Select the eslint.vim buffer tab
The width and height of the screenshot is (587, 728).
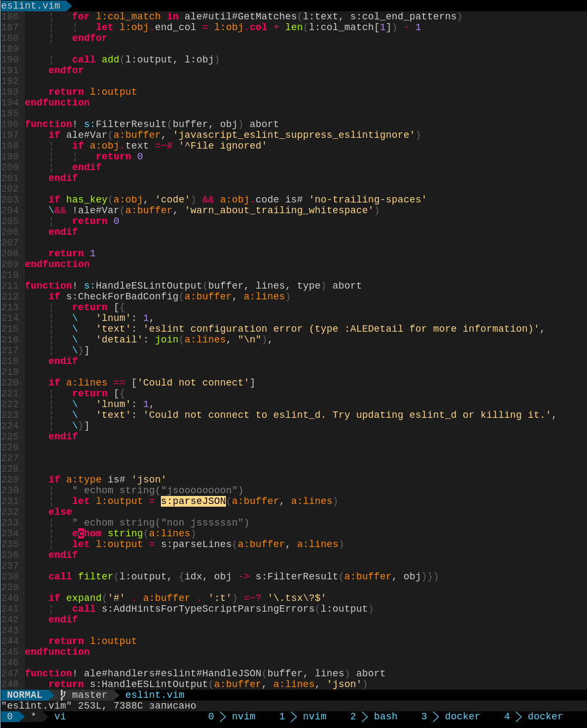tap(30, 6)
